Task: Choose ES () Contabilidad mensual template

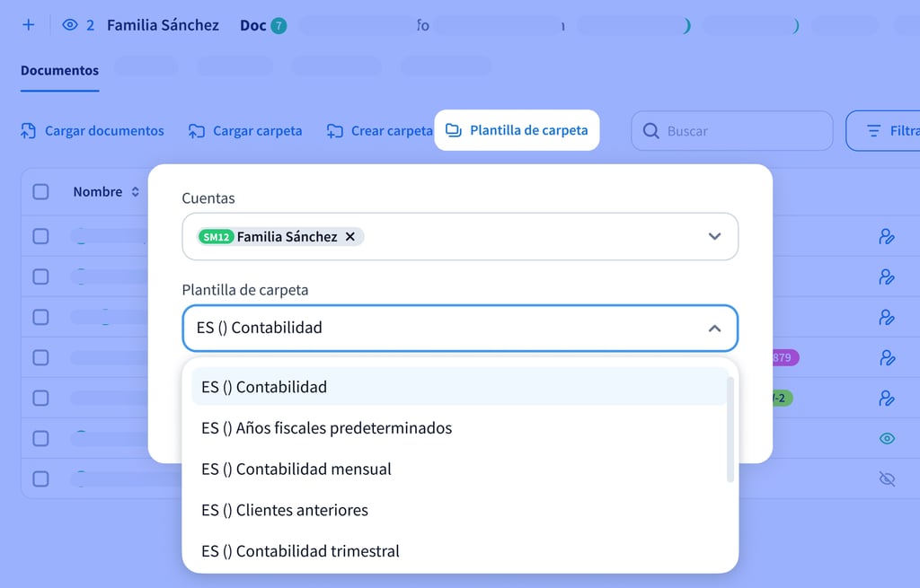Action: pos(296,469)
